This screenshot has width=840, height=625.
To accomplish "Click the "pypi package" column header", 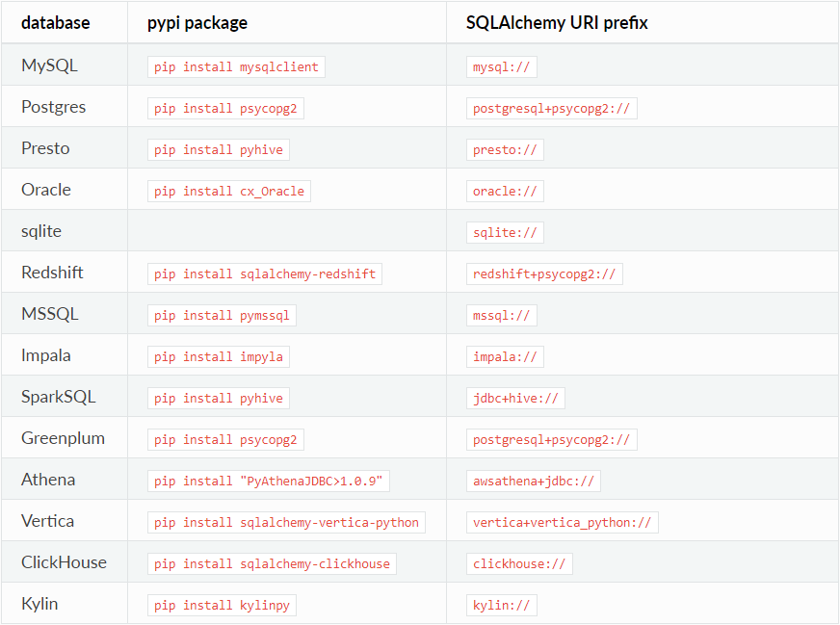I will pos(197,22).
